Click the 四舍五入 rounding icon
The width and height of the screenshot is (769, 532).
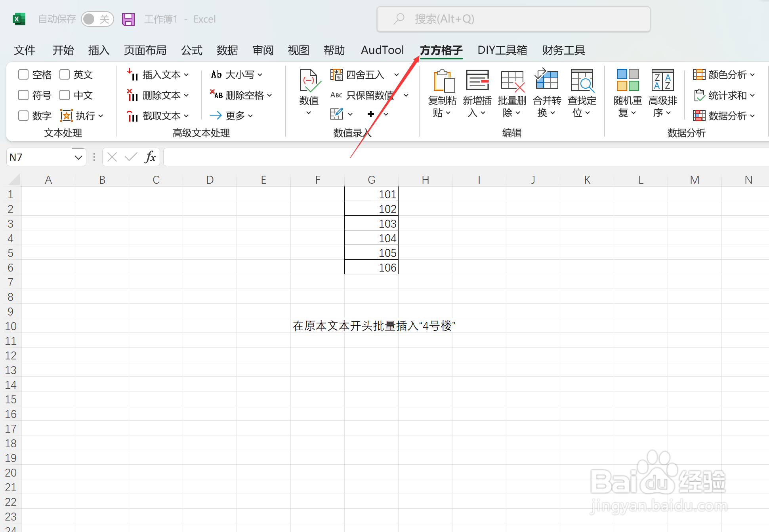[336, 74]
